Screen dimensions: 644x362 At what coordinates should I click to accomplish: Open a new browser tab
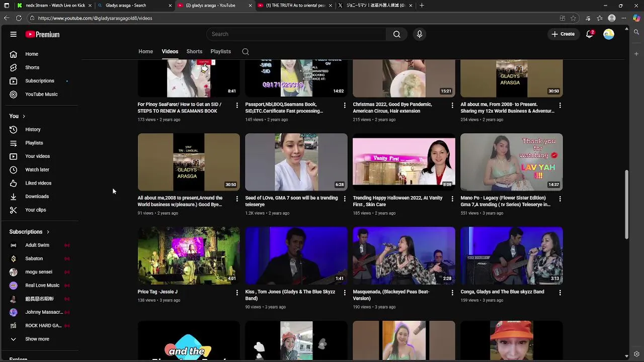click(x=422, y=6)
